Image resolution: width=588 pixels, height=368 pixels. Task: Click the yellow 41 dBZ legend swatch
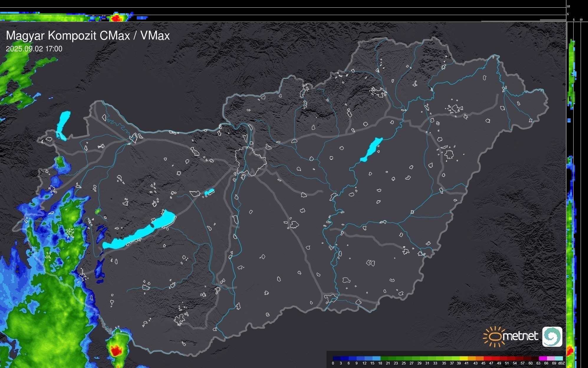(464, 358)
